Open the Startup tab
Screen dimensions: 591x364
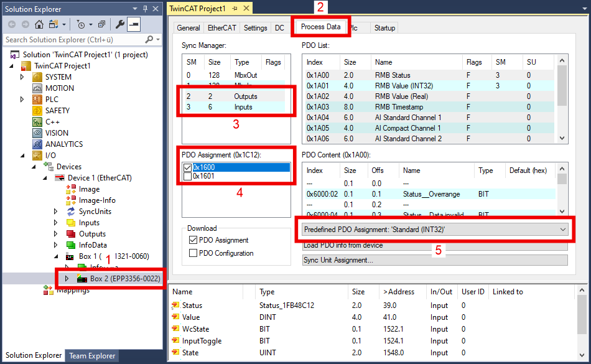click(x=384, y=28)
